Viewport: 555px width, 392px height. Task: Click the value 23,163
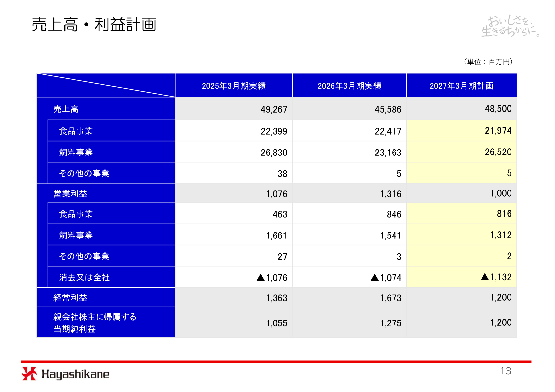click(388, 153)
